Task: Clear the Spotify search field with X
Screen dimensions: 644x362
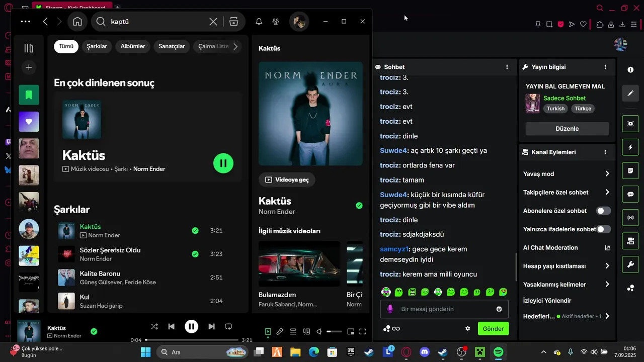Action: pyautogui.click(x=213, y=22)
